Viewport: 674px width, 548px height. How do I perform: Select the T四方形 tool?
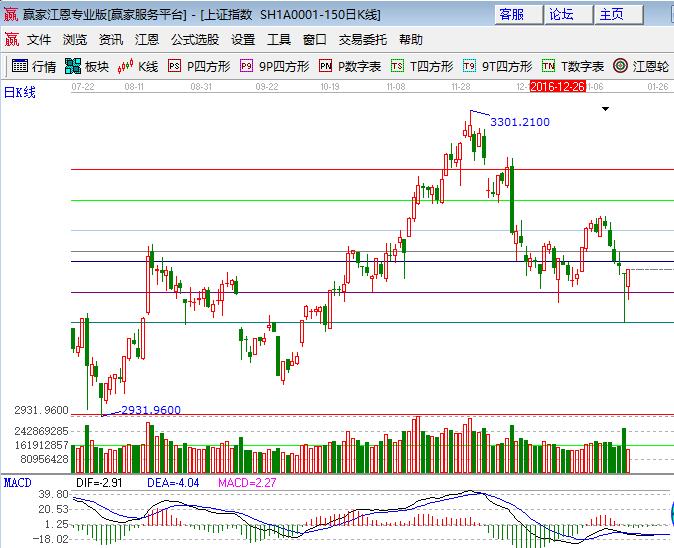coord(422,66)
